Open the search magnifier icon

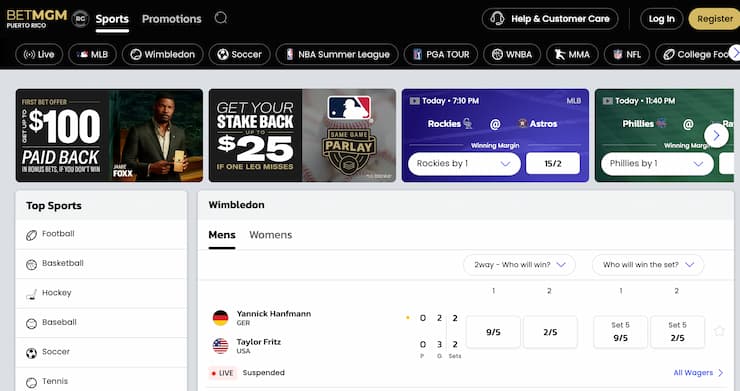(x=221, y=18)
